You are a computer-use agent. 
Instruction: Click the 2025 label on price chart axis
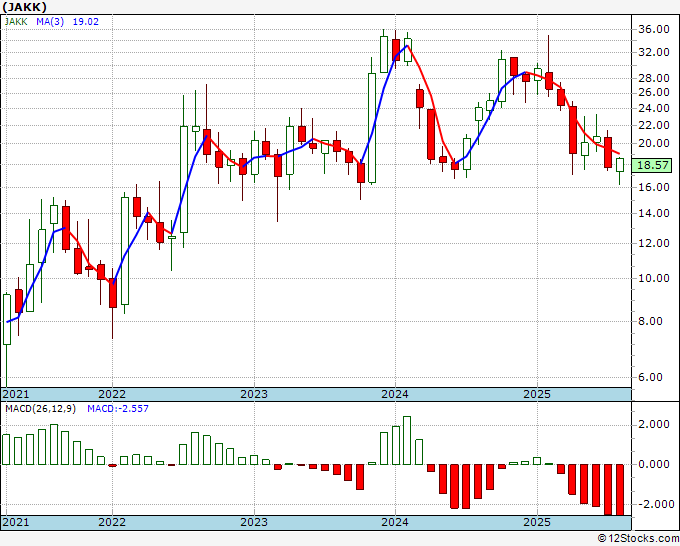coord(537,394)
